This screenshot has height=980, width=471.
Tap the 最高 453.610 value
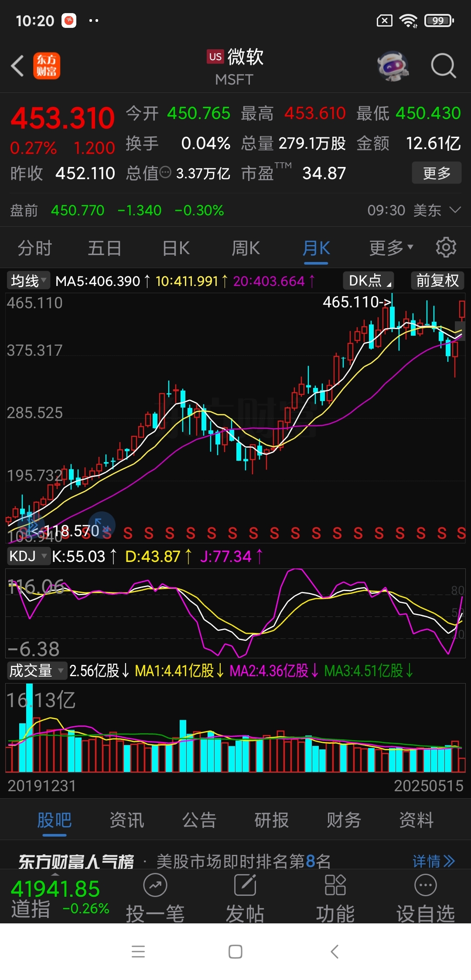pos(315,113)
